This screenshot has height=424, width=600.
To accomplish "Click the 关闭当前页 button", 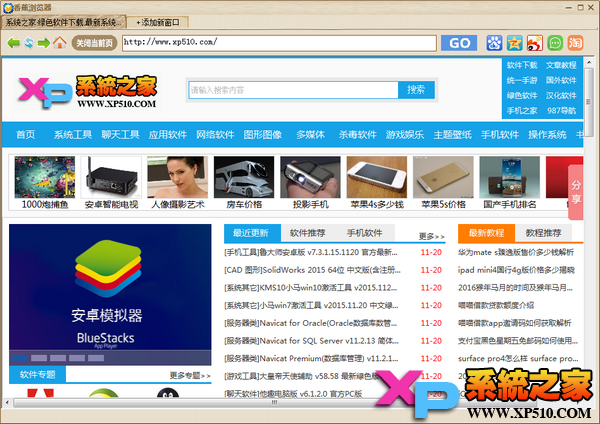I will pos(94,43).
